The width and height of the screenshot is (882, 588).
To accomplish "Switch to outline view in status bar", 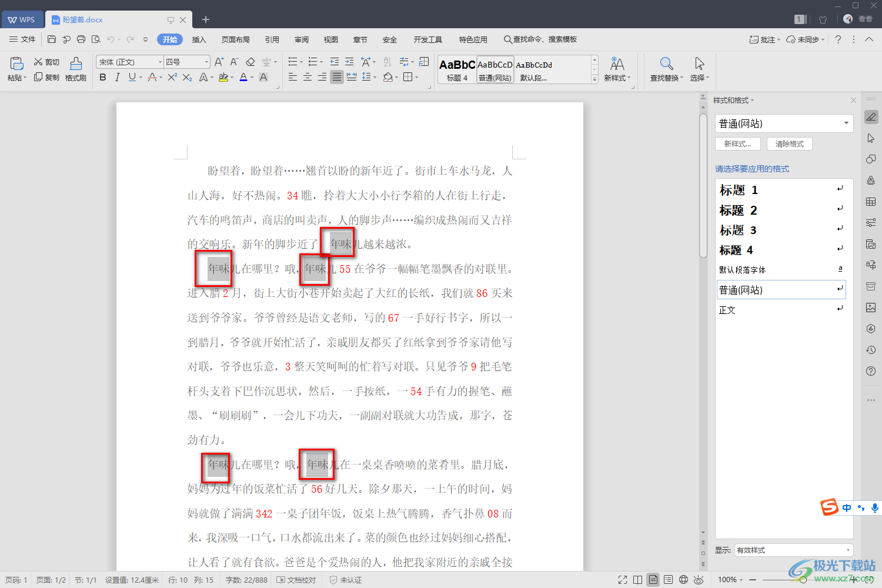I will coord(669,580).
